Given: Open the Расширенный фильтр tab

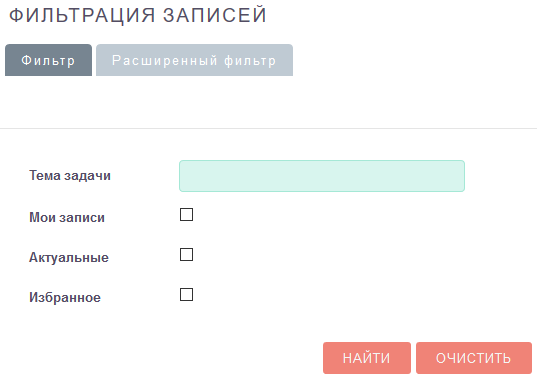Looking at the screenshot, I should pyautogui.click(x=194, y=60).
